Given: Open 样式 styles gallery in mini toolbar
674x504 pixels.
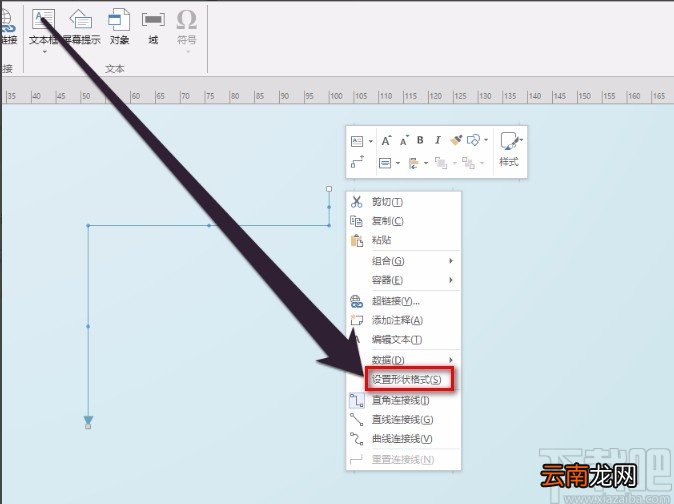Looking at the screenshot, I should pos(510,150).
